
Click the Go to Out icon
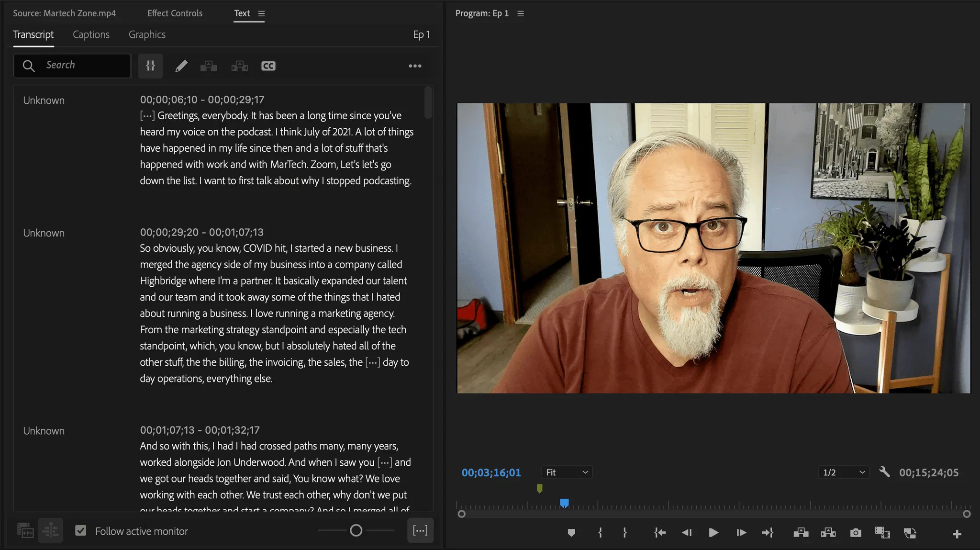(768, 533)
